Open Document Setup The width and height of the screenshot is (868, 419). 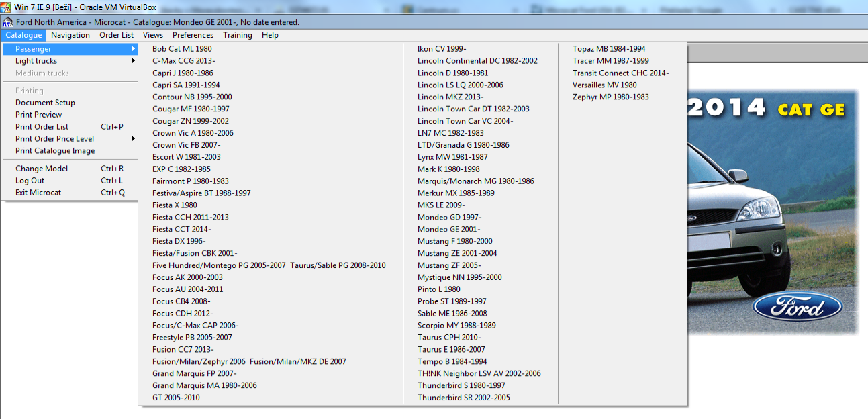pos(45,103)
